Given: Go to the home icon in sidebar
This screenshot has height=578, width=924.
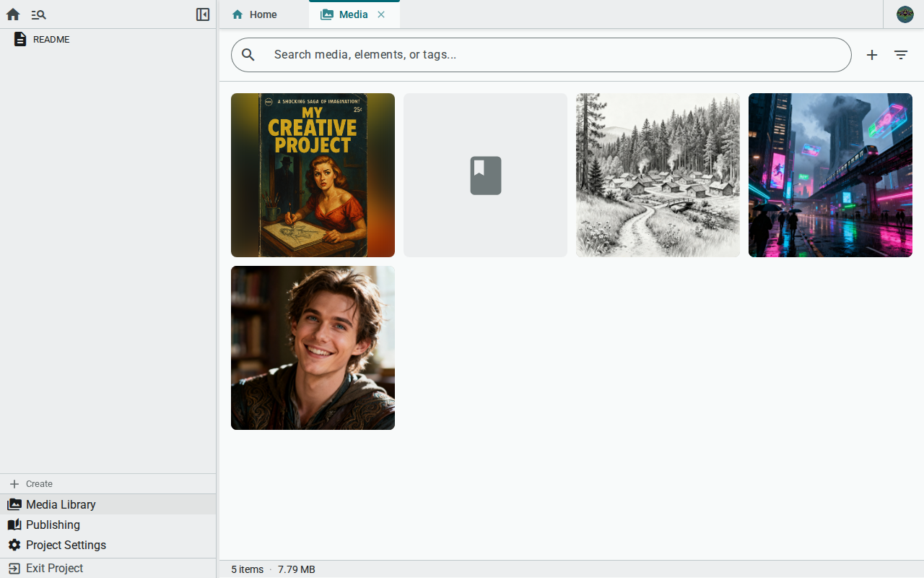Looking at the screenshot, I should (x=13, y=14).
